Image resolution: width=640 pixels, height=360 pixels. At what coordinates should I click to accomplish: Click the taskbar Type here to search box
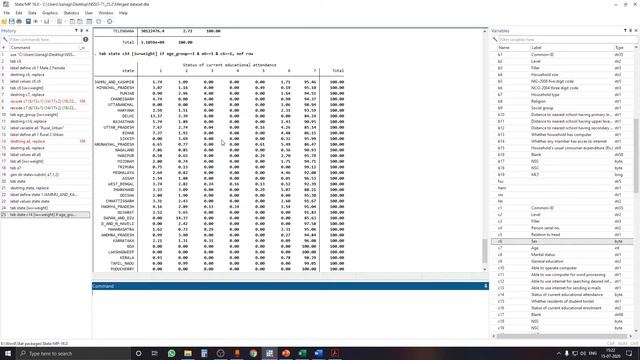(73, 353)
